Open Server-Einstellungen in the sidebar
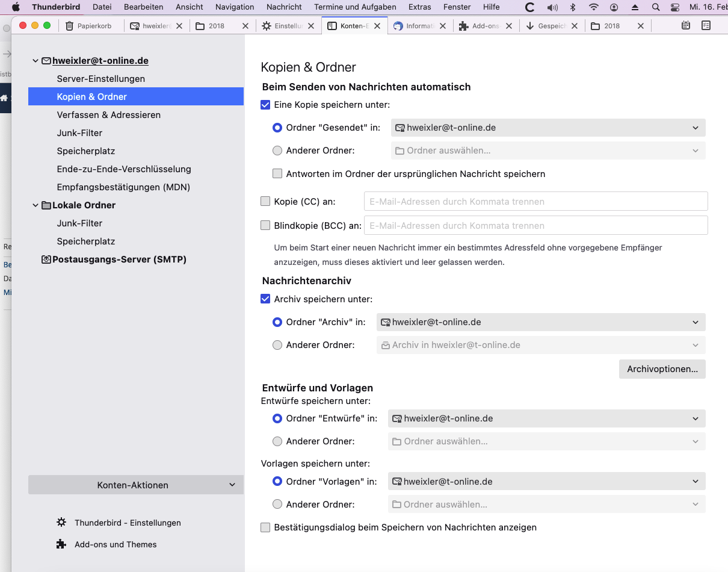The image size is (728, 572). click(x=100, y=79)
